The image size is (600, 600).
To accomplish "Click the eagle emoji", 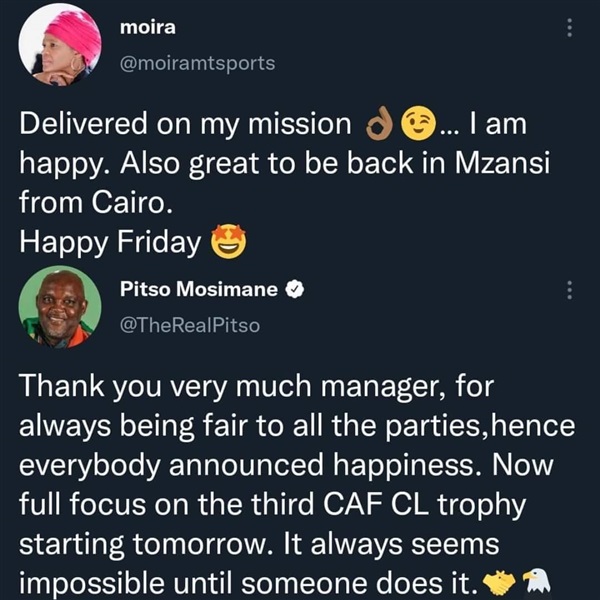I will (537, 581).
